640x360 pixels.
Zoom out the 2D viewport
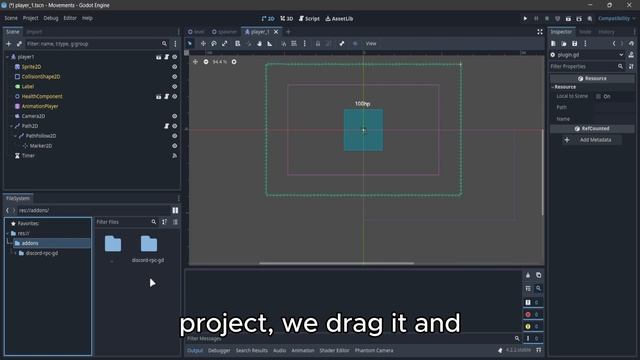tap(206, 62)
